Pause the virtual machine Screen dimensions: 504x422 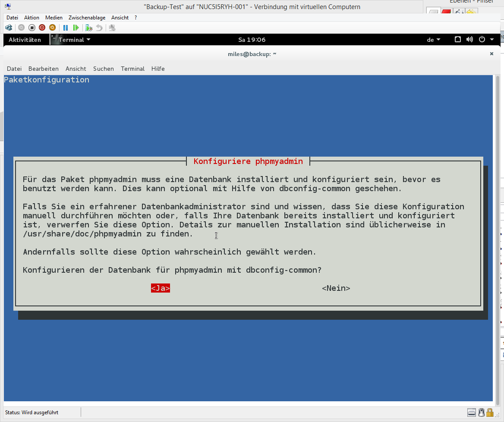(66, 28)
